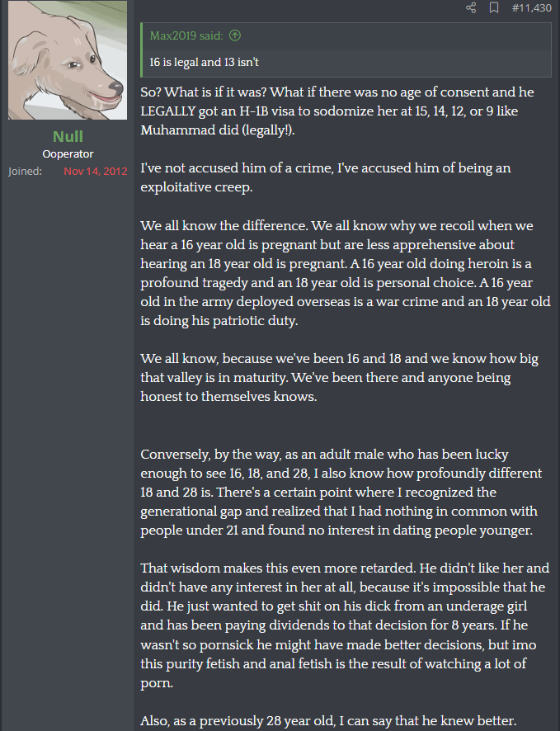Viewport: 560px width, 731px height.
Task: Click the 'Joined:' label in user info
Action: click(x=26, y=171)
